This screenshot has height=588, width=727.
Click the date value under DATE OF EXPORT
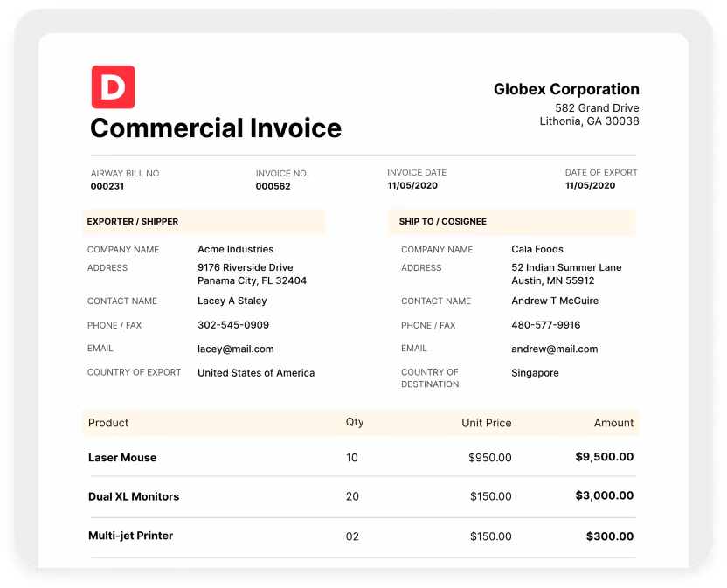click(x=590, y=185)
